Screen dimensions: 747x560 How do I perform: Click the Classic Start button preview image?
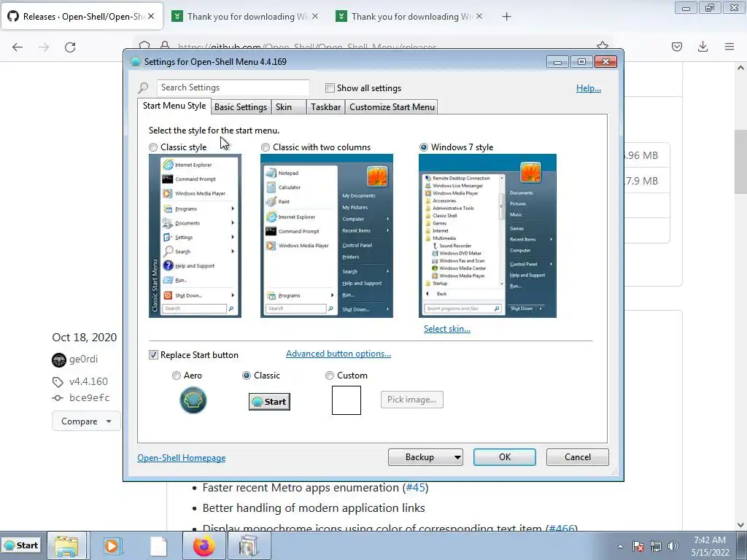[x=269, y=402]
